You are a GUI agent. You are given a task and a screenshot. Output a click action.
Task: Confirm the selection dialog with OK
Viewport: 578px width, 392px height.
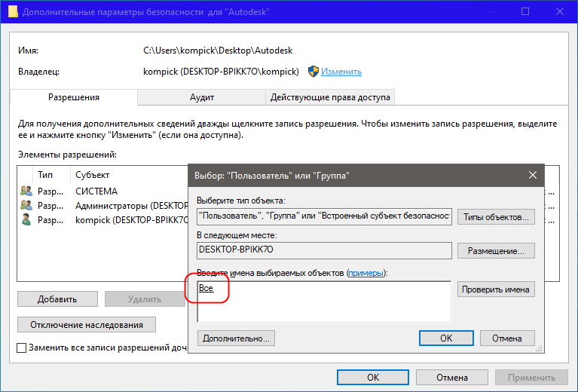coord(445,338)
